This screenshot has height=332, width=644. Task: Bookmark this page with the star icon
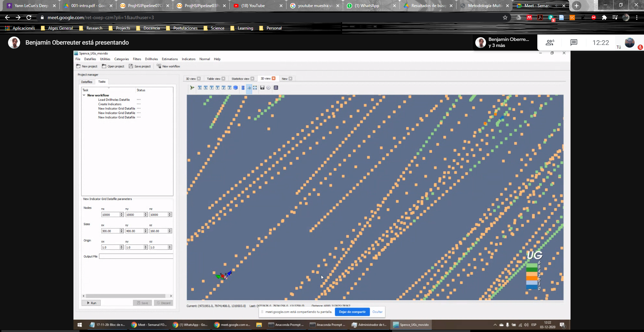pos(505,17)
